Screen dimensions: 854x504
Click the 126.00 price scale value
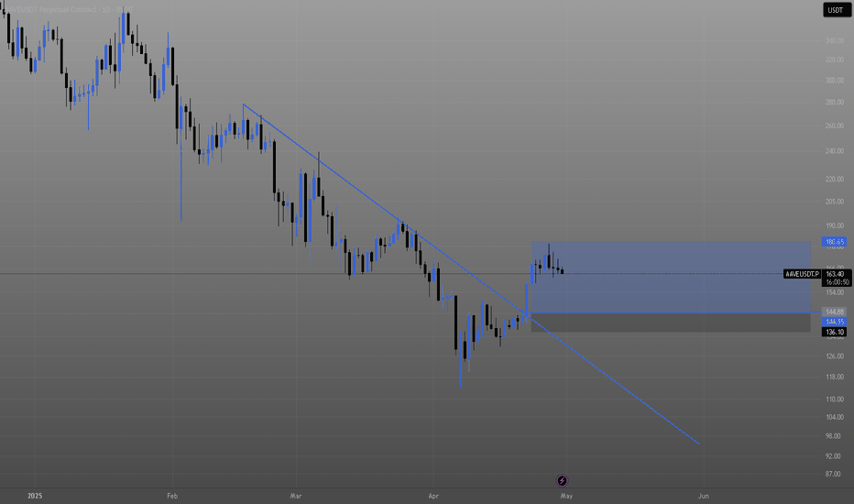tap(835, 356)
